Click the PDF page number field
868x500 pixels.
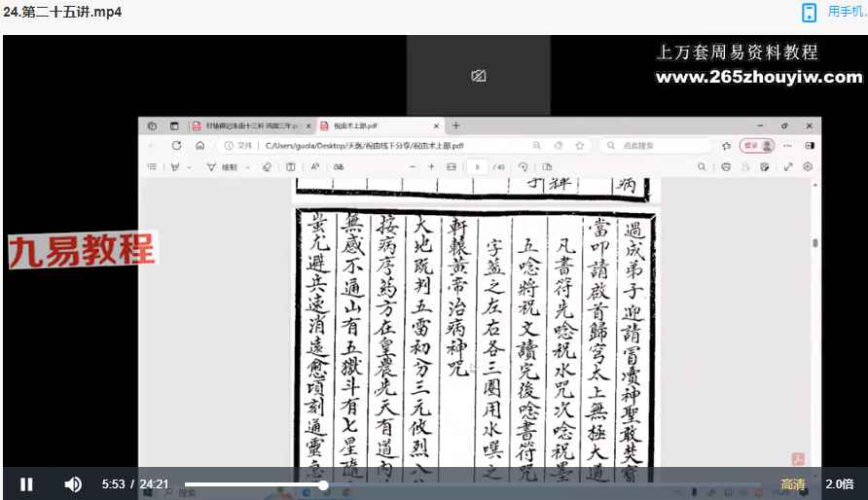(477, 167)
